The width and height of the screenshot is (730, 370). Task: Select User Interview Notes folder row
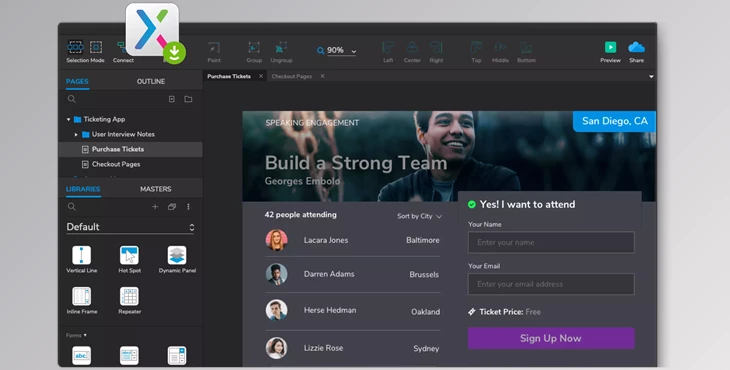(x=130, y=135)
